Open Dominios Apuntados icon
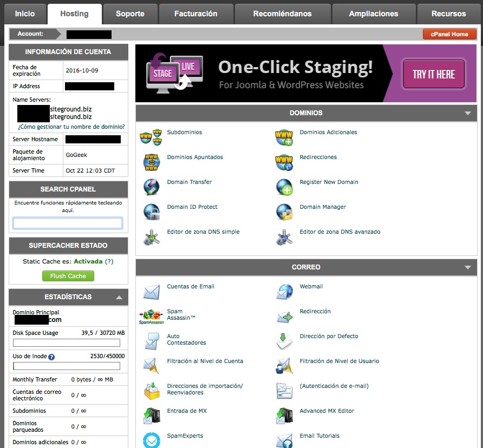 pyautogui.click(x=151, y=162)
